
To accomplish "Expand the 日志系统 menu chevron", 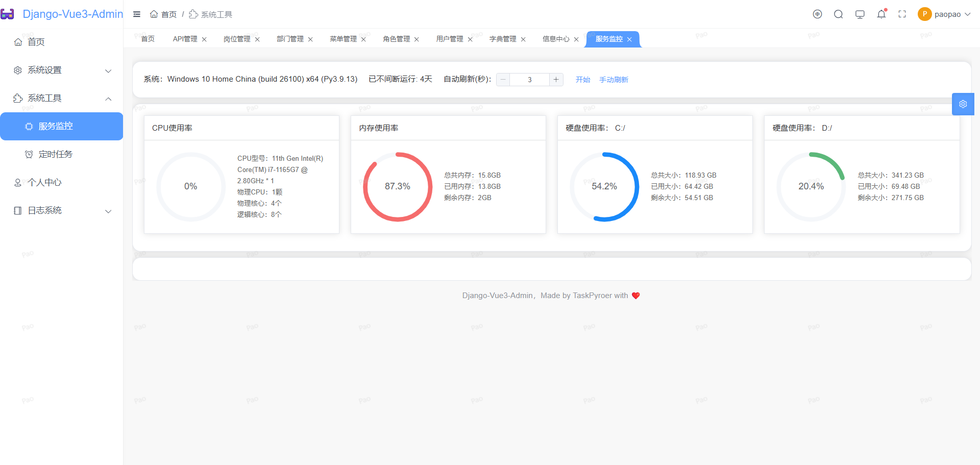I will pos(108,211).
